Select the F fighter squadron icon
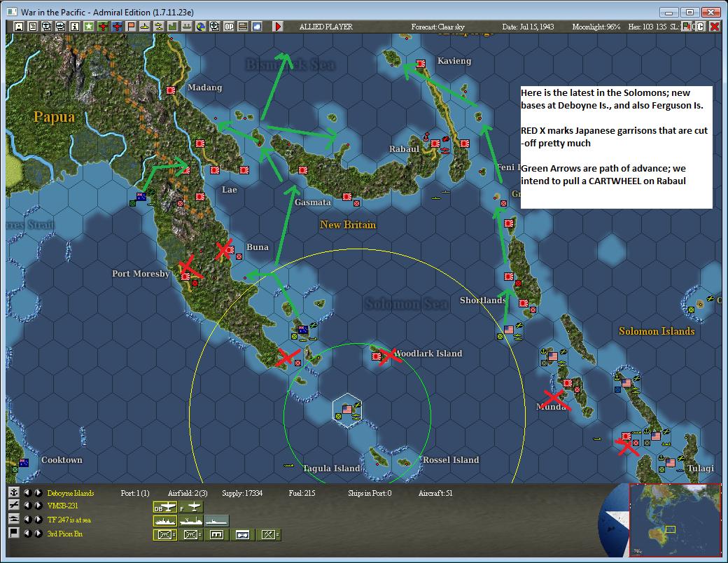Screen dimensions: 728x563 (x=191, y=507)
